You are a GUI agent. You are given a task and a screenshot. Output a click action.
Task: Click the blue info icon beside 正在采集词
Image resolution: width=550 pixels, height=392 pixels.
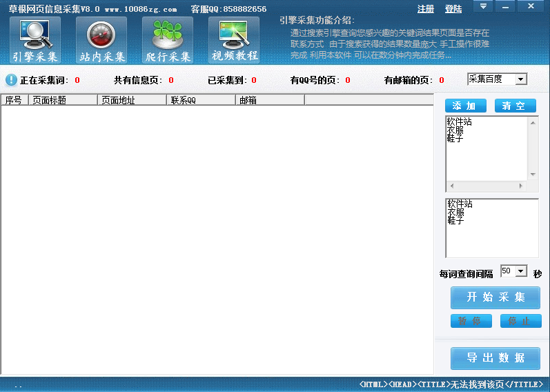tap(11, 80)
